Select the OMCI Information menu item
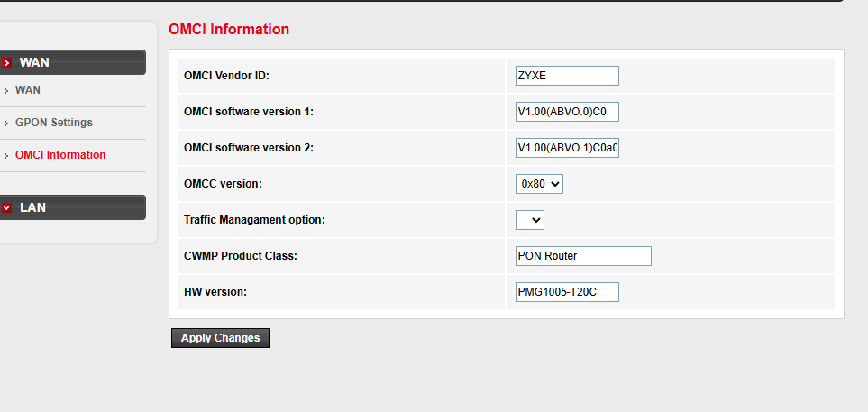 [x=60, y=155]
